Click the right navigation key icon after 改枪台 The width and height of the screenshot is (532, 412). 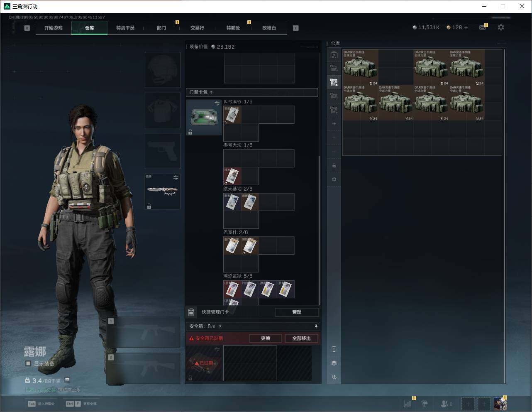(x=296, y=28)
